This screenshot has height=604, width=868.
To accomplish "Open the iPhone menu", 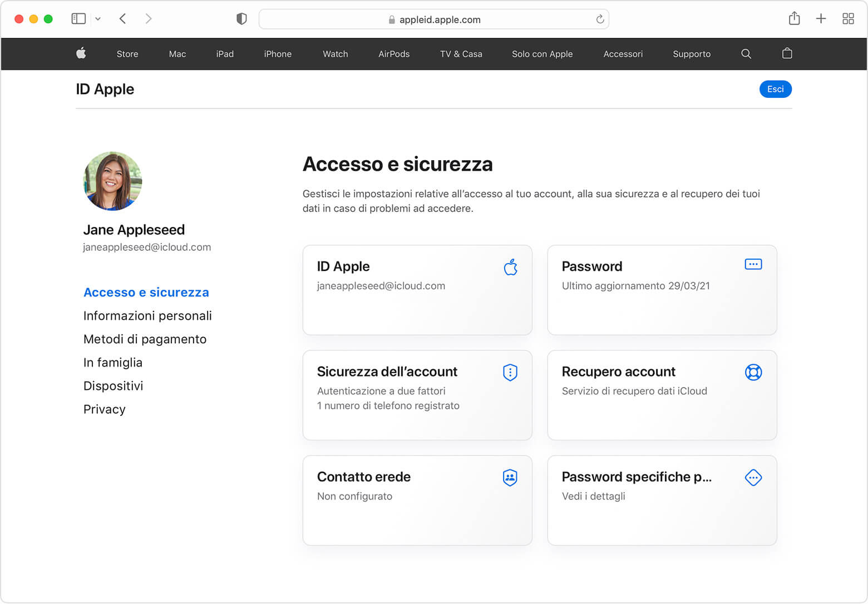I will pos(278,54).
